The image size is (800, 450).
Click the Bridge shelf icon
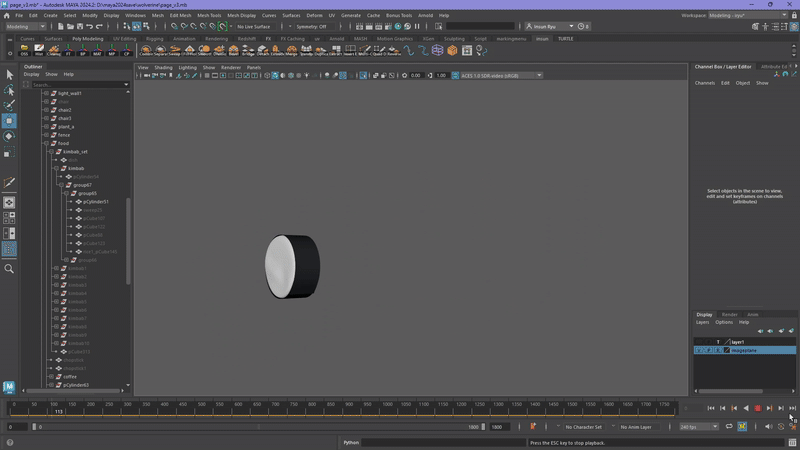coord(248,50)
